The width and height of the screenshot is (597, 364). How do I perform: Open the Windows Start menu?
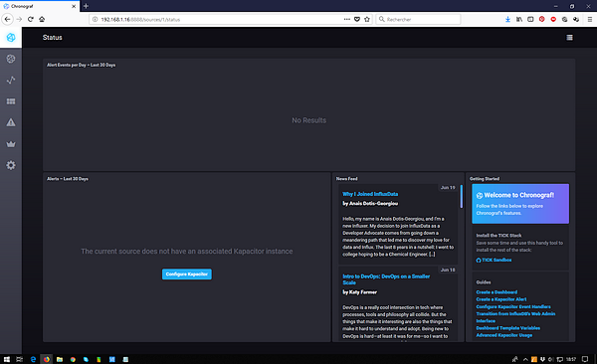pyautogui.click(x=7, y=359)
